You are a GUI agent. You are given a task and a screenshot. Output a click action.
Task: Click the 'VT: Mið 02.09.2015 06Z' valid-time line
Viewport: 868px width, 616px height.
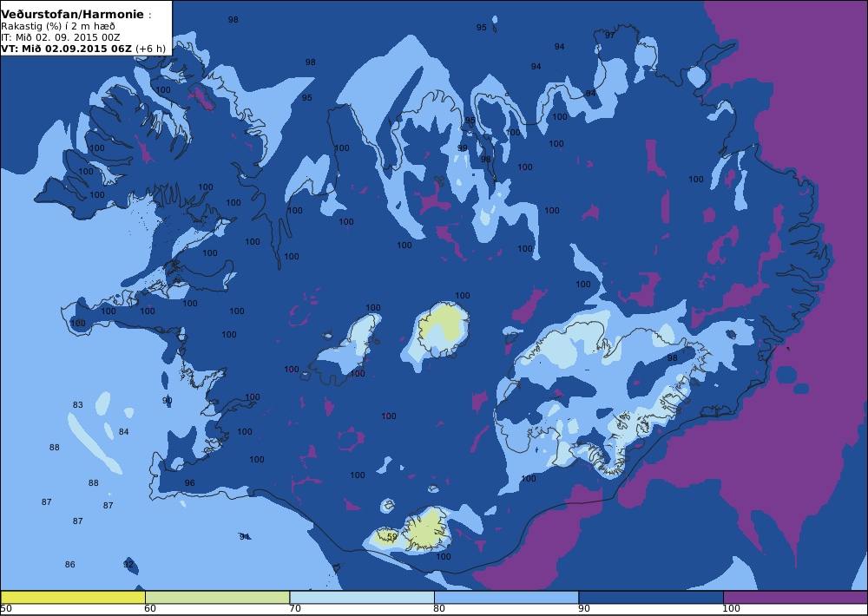[x=67, y=48]
